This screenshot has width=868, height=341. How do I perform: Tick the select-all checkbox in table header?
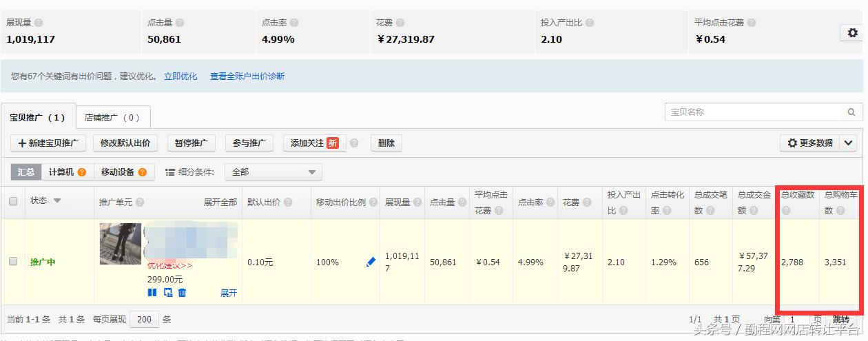(x=13, y=202)
